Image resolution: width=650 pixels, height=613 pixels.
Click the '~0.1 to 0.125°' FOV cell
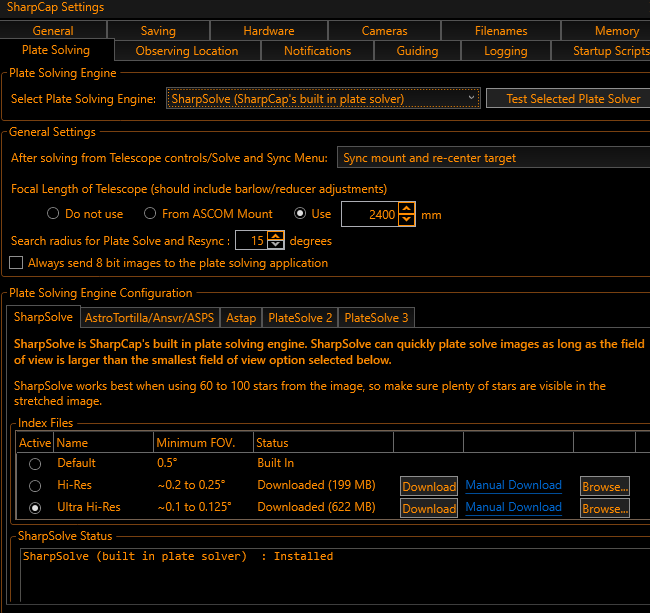pyautogui.click(x=194, y=507)
